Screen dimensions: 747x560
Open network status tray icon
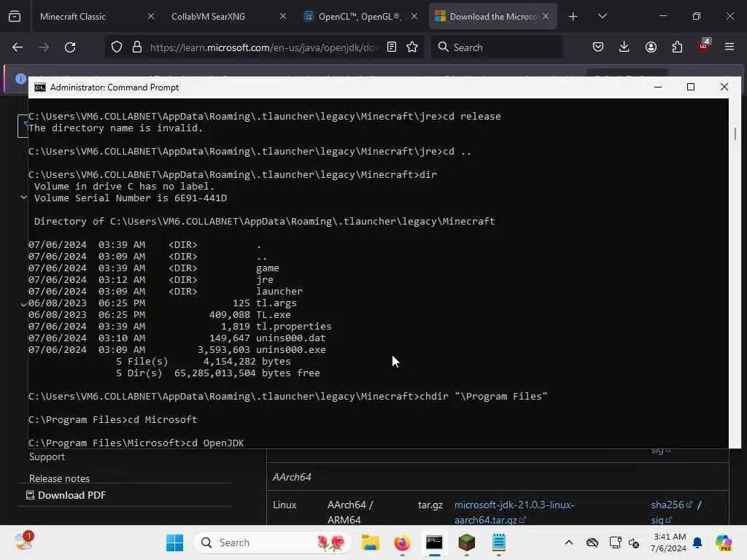coord(615,542)
